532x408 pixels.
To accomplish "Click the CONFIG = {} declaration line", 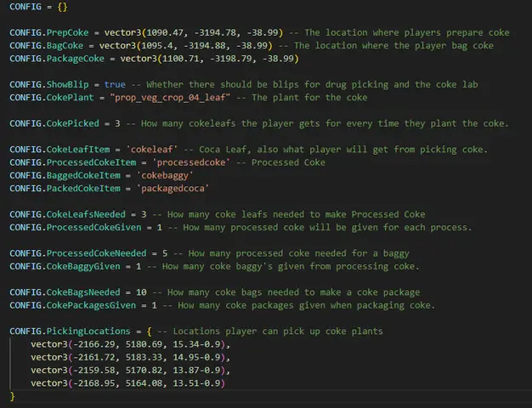I will pos(38,7).
